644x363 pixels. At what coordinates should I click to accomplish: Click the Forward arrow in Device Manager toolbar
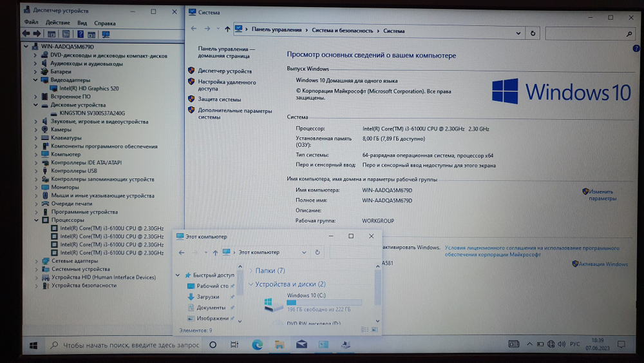click(37, 34)
